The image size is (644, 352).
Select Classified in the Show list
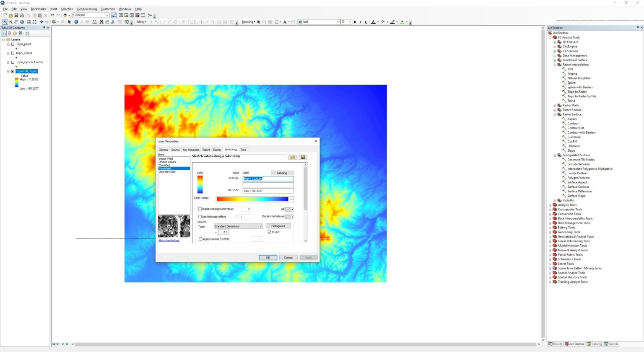coord(164,165)
